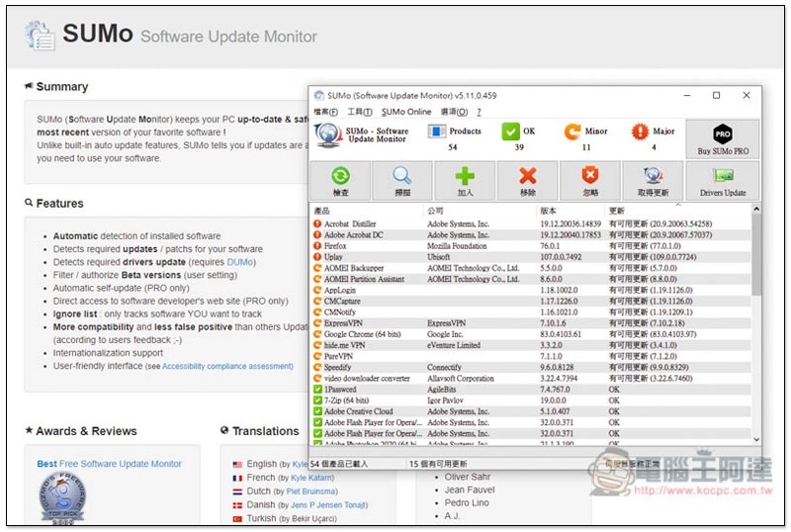
Task: Open Best Free Software Update Monitor link
Action: pos(109,463)
